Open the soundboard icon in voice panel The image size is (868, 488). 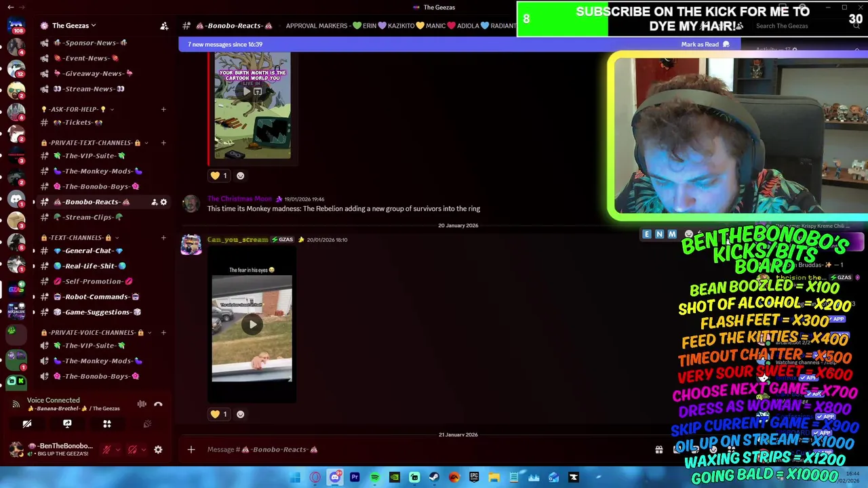[x=147, y=424]
